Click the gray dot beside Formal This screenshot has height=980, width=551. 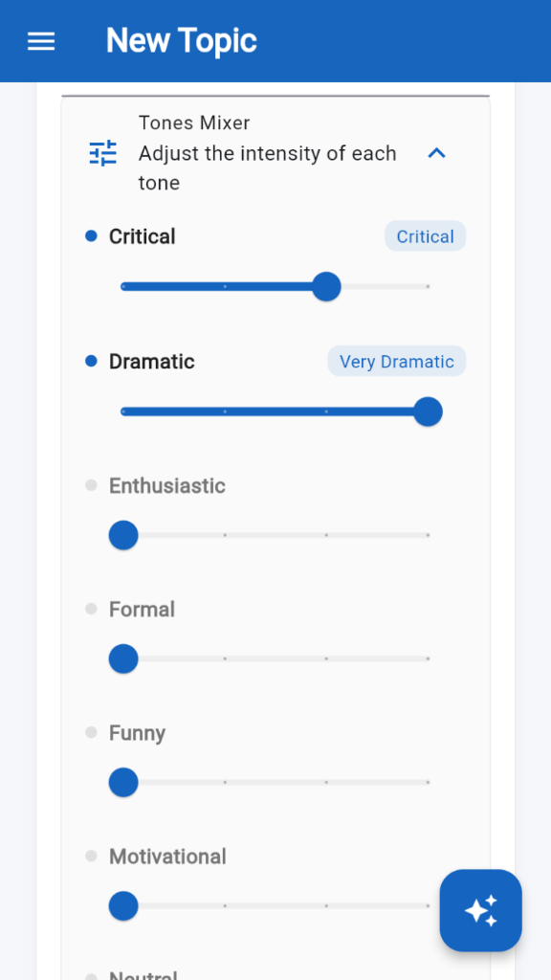[x=91, y=609]
